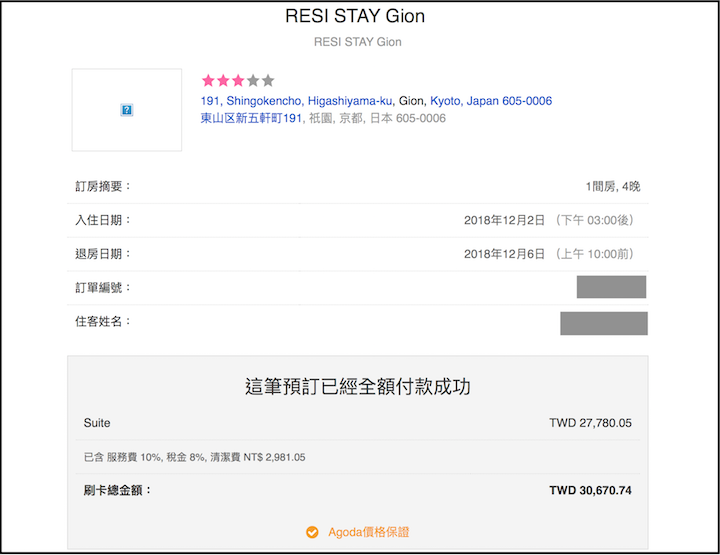
Task: Click the first pink rating star
Action: [208, 81]
